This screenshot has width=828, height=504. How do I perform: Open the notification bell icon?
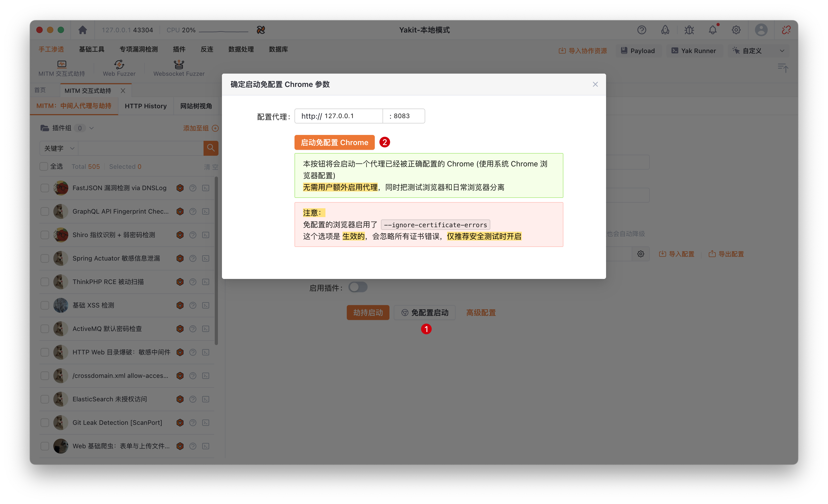pyautogui.click(x=712, y=30)
